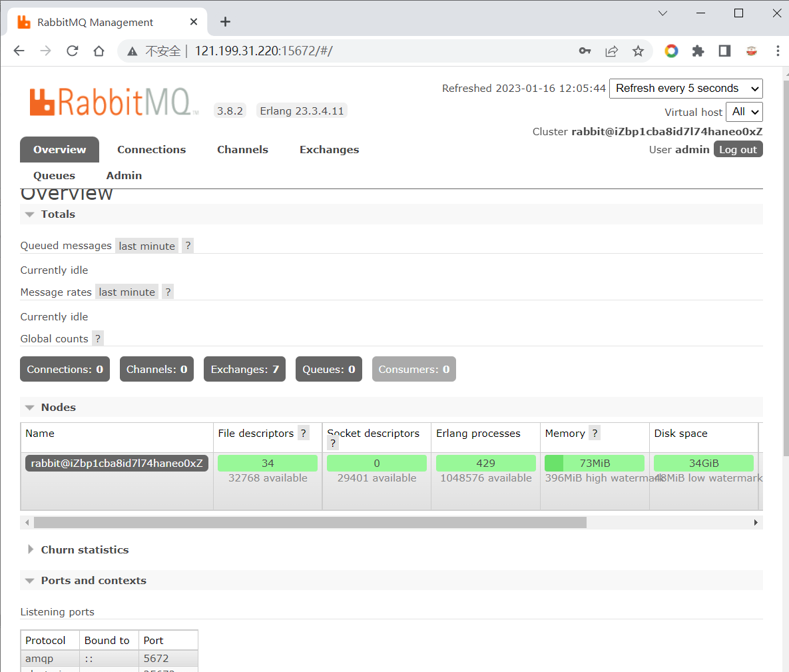This screenshot has width=789, height=672.
Task: Expand the Churn statistics section
Action: 78,549
